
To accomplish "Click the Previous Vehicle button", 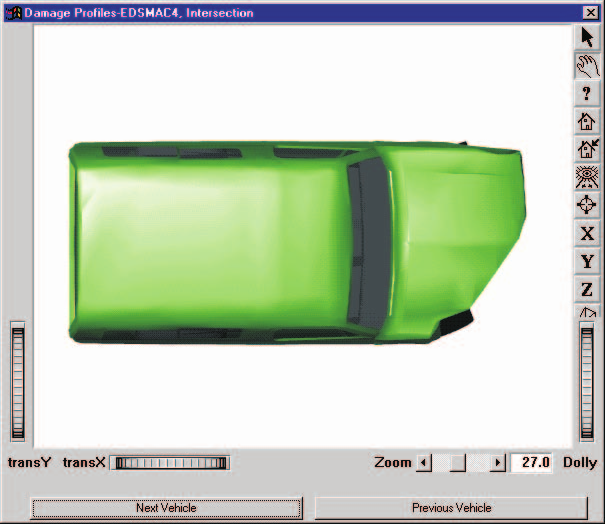I will (x=451, y=508).
